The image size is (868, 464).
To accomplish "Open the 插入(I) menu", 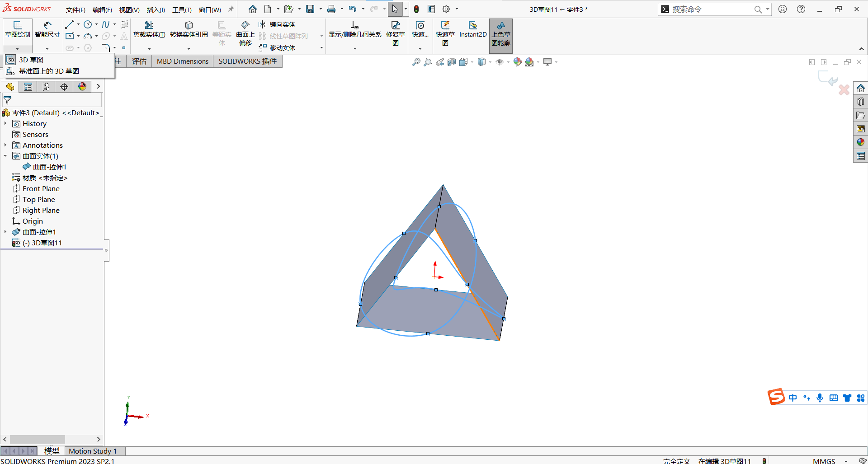I will point(156,9).
